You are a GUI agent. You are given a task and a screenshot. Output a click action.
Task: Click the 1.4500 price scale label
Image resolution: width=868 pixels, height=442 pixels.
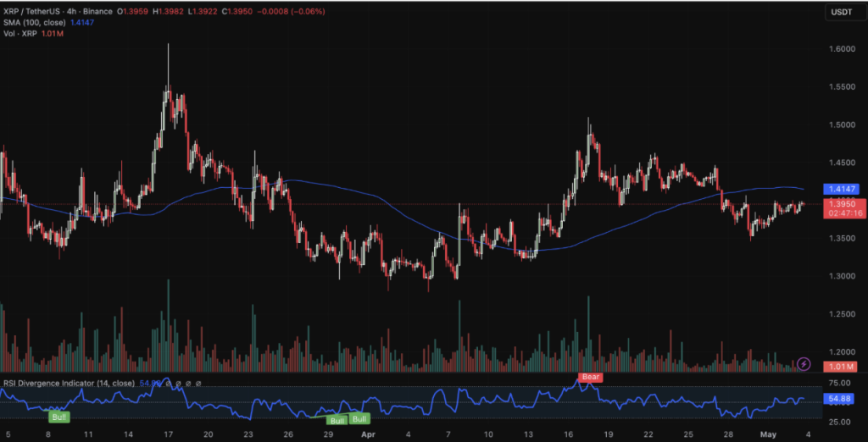(842, 163)
